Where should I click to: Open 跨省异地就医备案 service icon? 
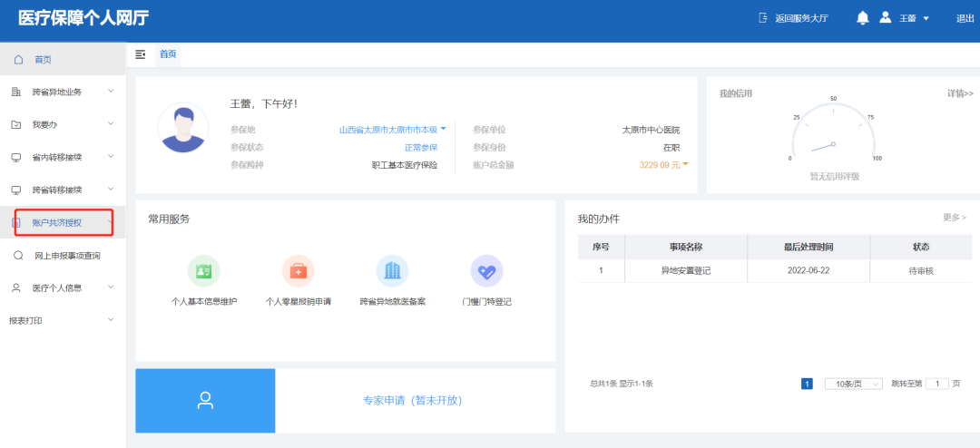pyautogui.click(x=392, y=270)
